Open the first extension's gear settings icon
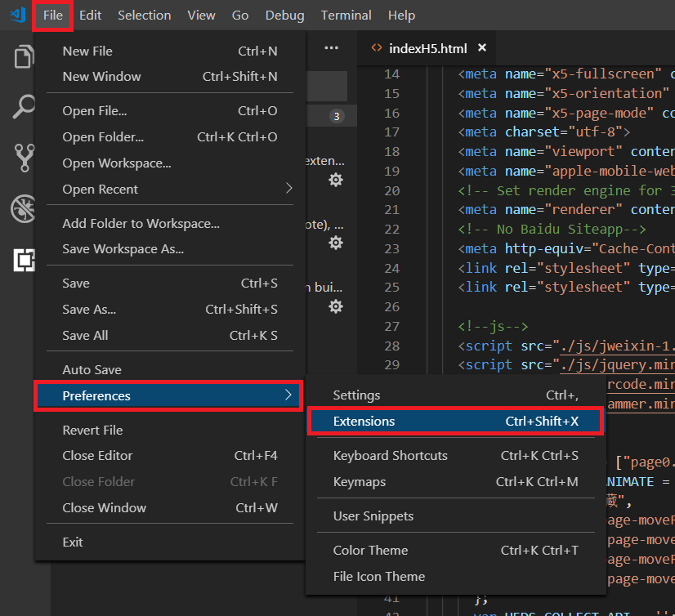The image size is (675, 616). [x=335, y=180]
